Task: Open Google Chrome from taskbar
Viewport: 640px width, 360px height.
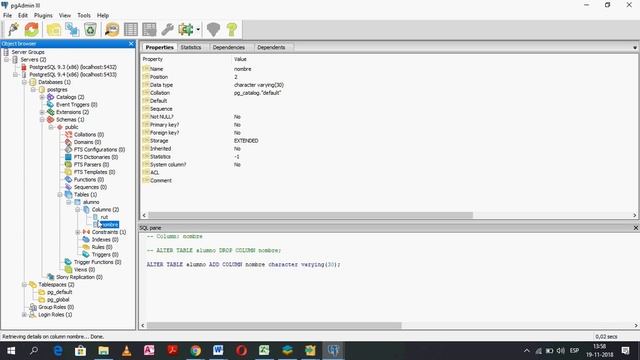Action: point(196,351)
